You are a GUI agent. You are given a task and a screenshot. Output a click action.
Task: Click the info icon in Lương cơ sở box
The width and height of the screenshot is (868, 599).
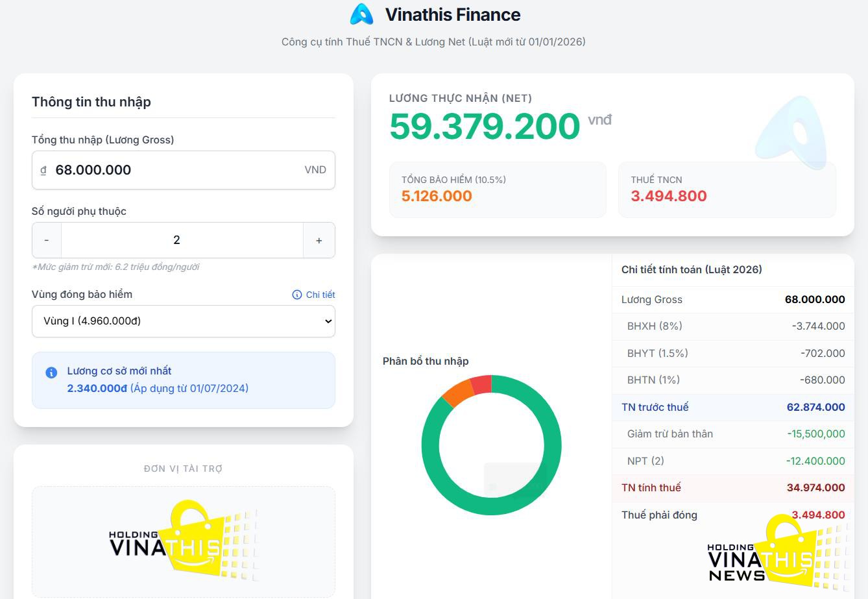pos(51,373)
